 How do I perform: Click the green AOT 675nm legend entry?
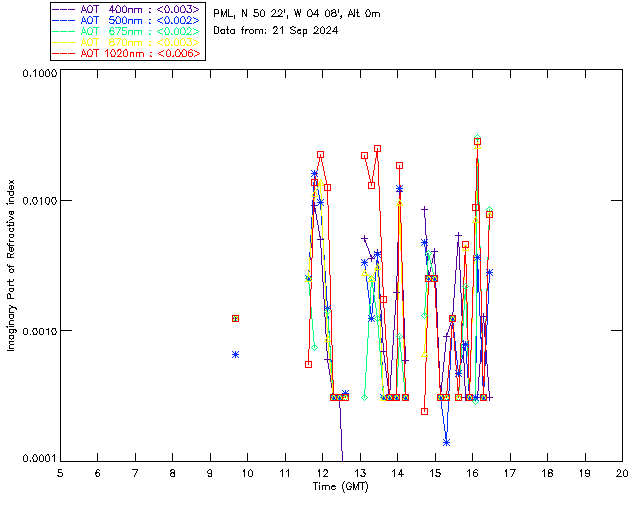click(140, 31)
